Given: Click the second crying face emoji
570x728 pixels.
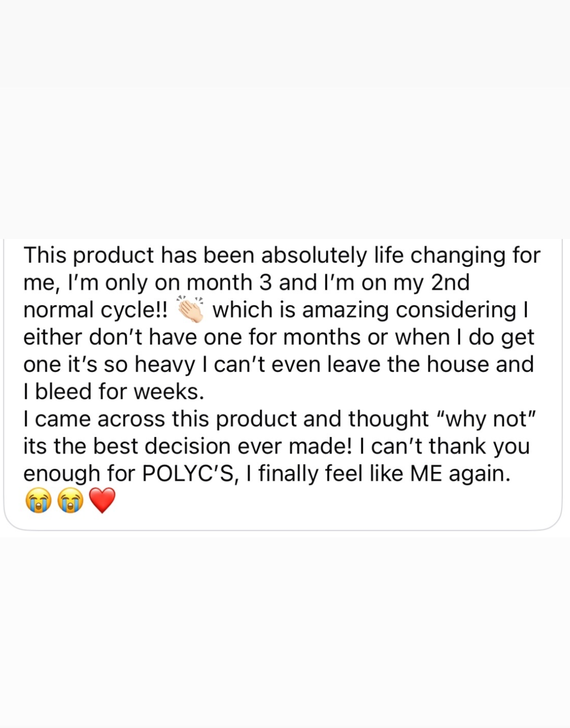Looking at the screenshot, I should [70, 502].
